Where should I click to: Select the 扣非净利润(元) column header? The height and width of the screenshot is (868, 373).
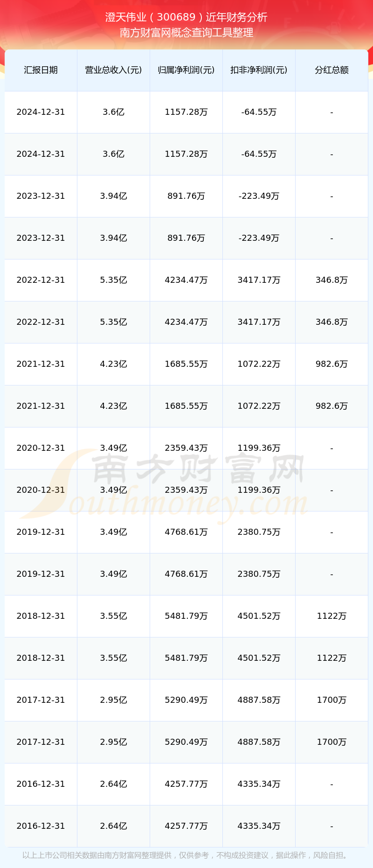pyautogui.click(x=259, y=70)
